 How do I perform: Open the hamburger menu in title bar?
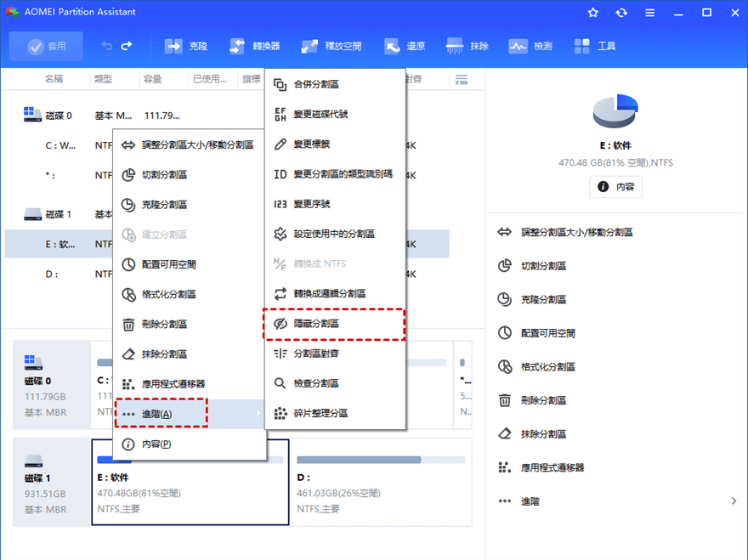[x=649, y=13]
